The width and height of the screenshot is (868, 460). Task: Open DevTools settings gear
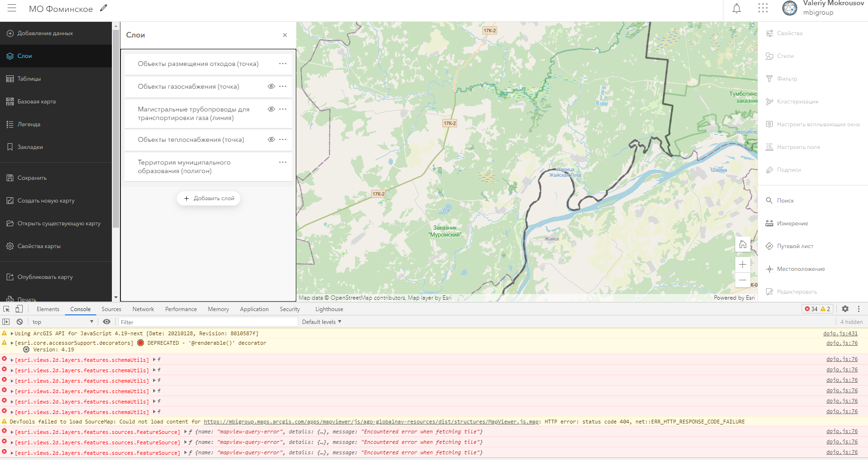pyautogui.click(x=845, y=309)
